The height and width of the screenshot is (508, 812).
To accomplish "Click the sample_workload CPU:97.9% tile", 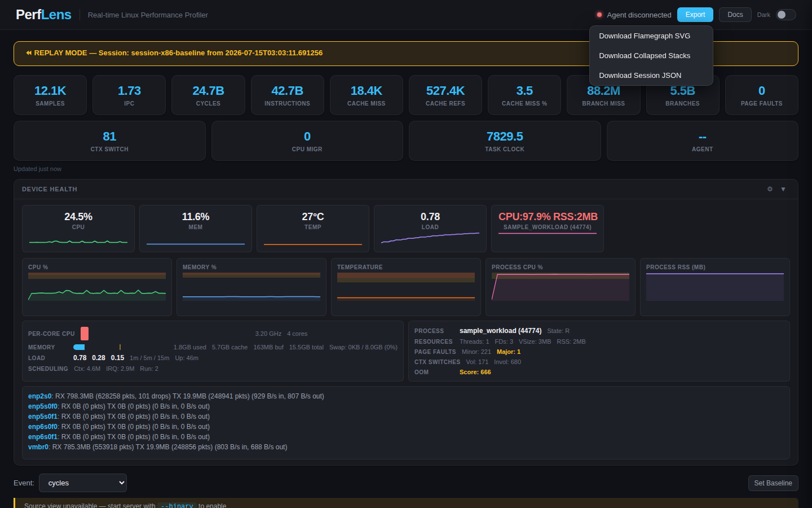I will pyautogui.click(x=548, y=229).
